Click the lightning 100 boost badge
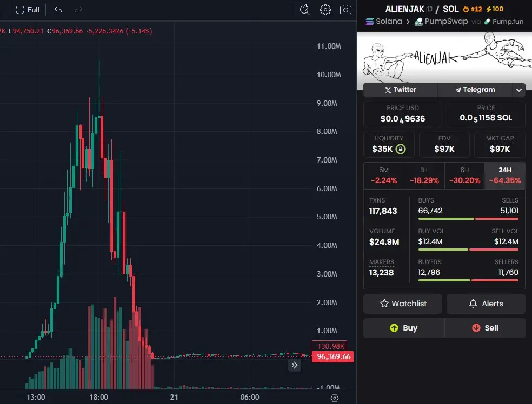Image resolution: width=532 pixels, height=404 pixels. point(495,9)
